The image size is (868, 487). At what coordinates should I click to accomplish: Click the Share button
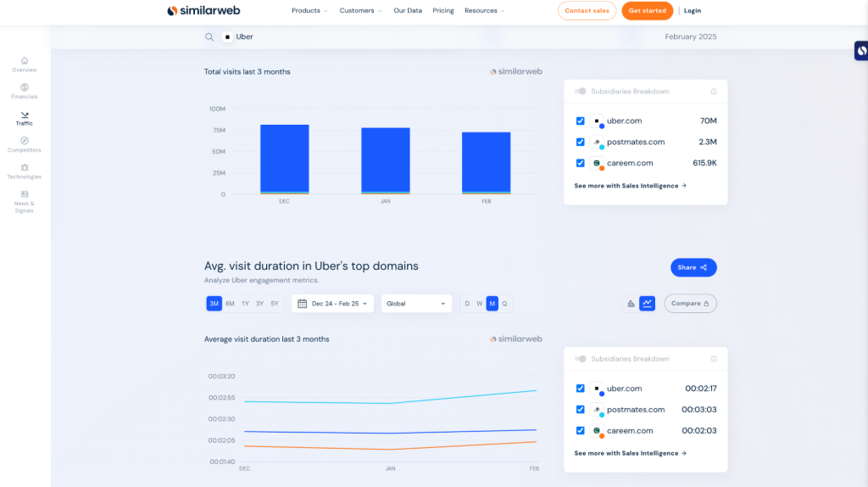693,267
